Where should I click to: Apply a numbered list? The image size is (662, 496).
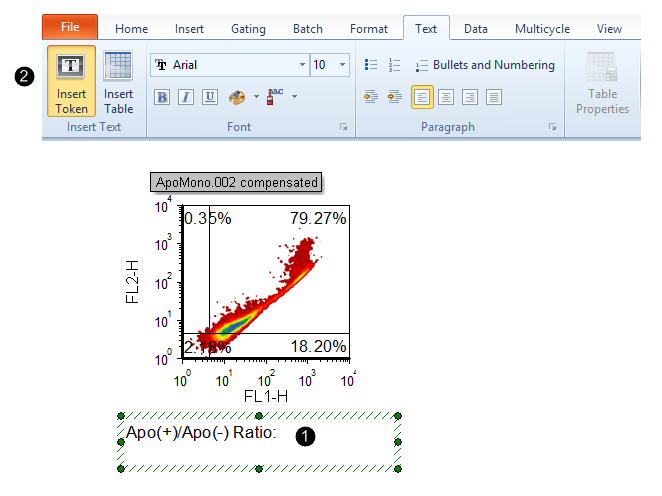pyautogui.click(x=394, y=65)
